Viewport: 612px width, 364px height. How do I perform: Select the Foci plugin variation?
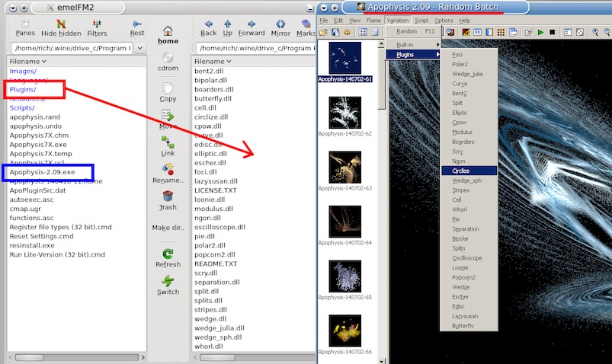(x=469, y=55)
